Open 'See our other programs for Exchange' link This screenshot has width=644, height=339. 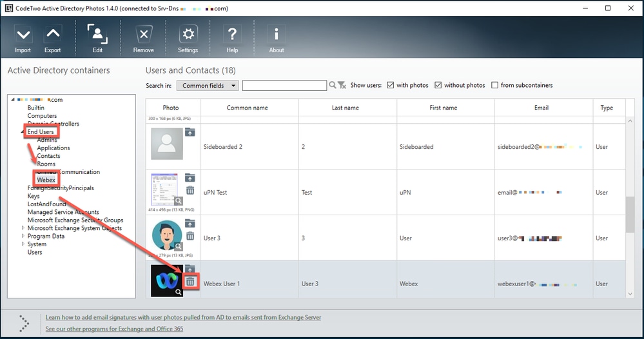pyautogui.click(x=114, y=329)
